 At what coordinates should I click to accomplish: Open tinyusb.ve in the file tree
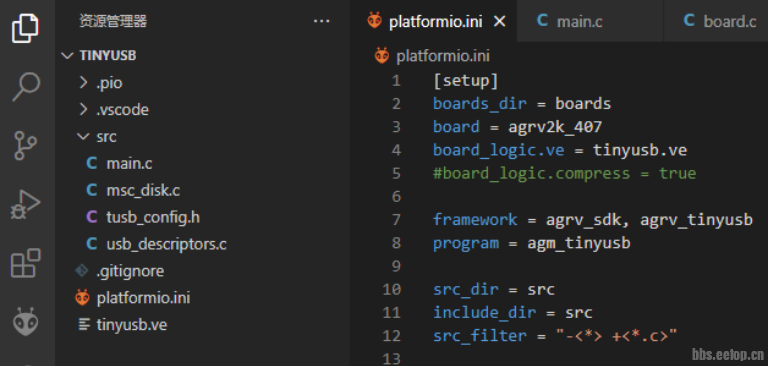point(132,324)
